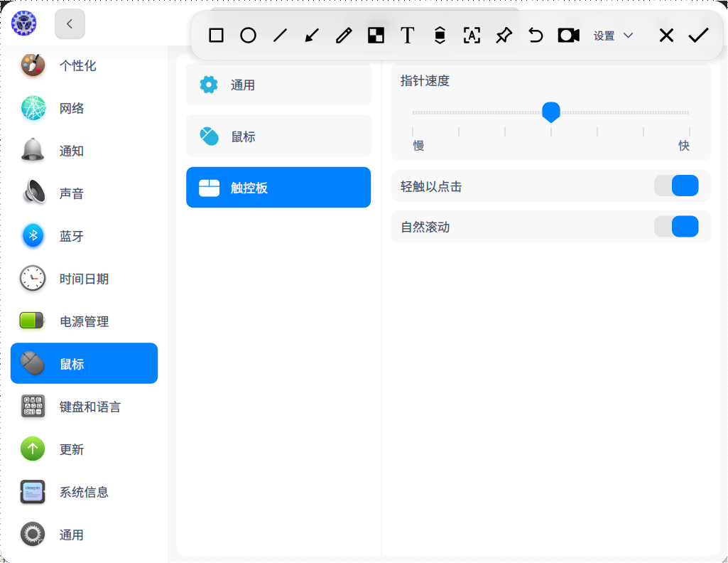
Task: Activate the mosaic blur tool
Action: tap(376, 36)
